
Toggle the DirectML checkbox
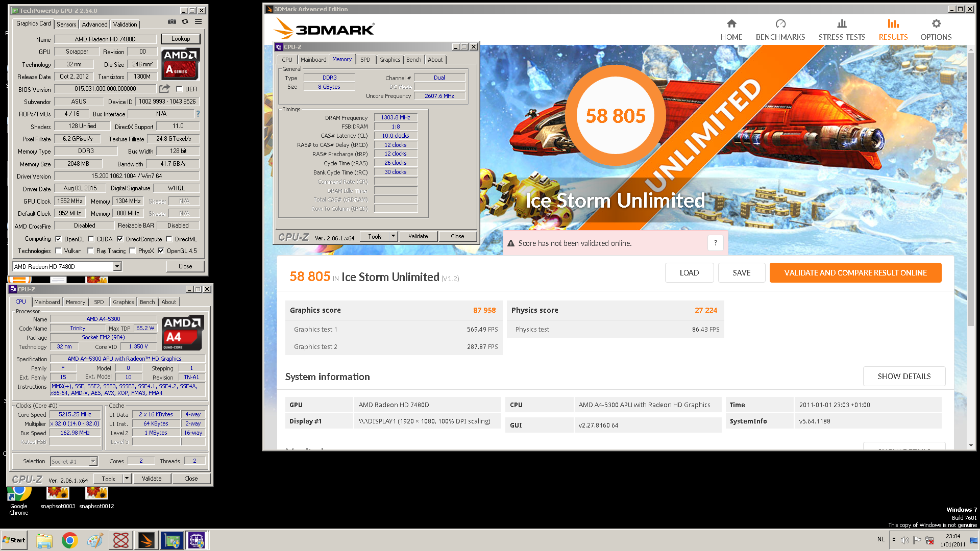169,239
